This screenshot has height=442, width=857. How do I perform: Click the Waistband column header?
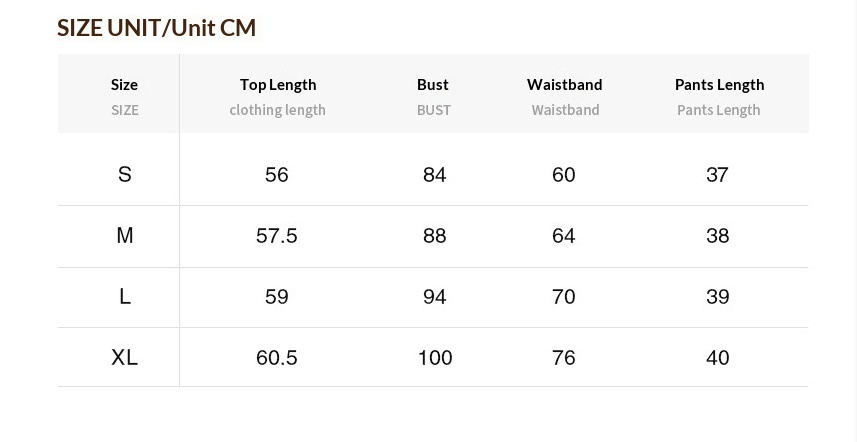[565, 85]
